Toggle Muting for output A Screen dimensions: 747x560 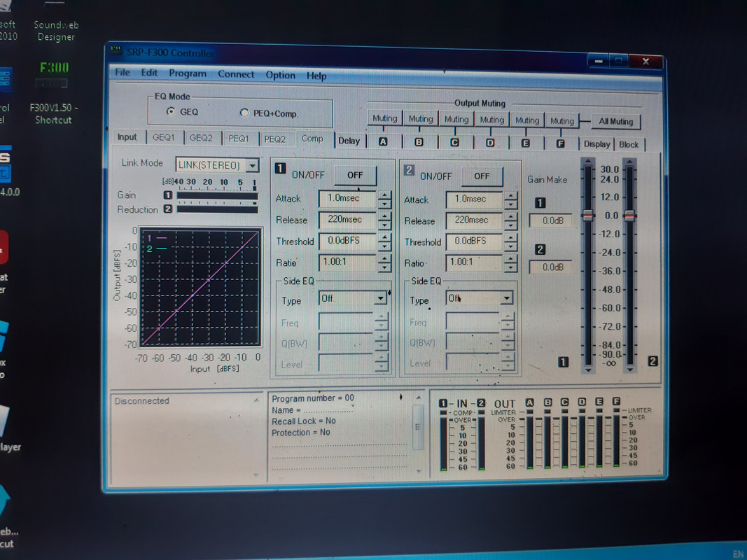(384, 118)
